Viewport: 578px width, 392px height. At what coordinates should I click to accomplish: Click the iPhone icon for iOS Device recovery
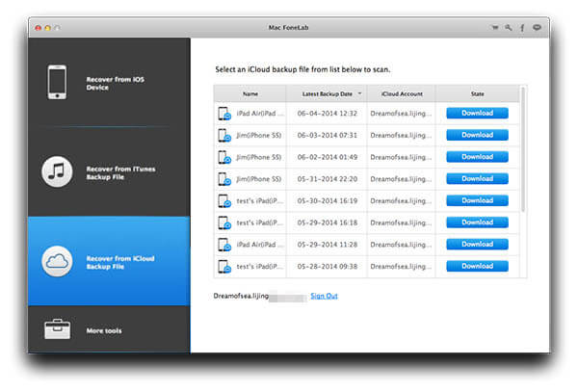tap(57, 82)
